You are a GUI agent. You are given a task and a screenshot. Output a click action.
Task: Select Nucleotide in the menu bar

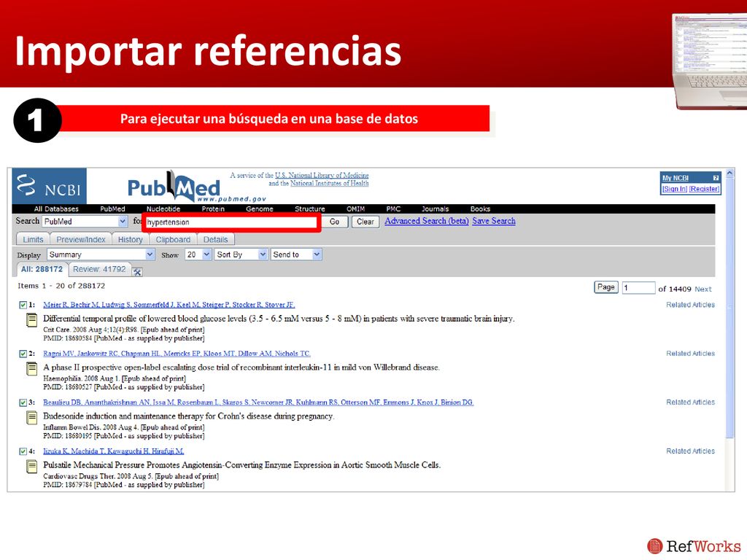pos(163,209)
